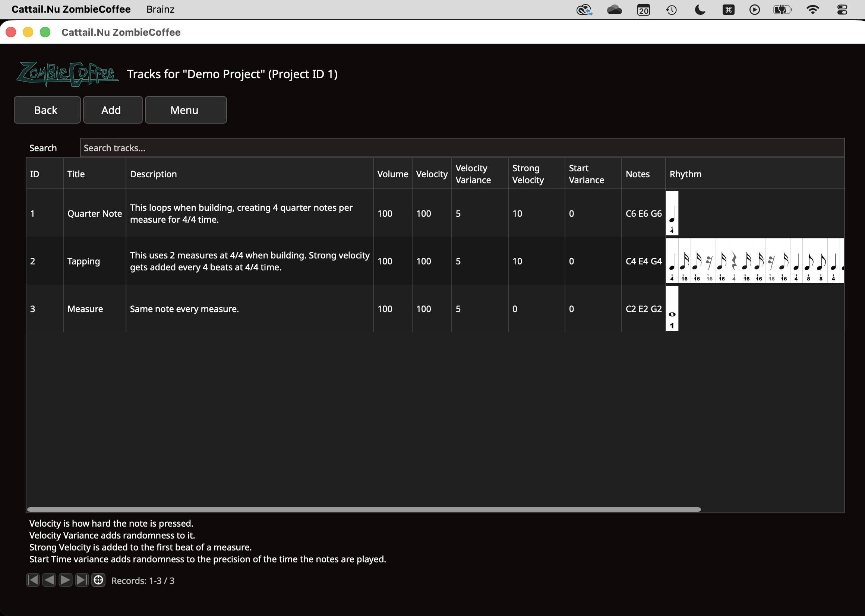Click the battery status icon
The width and height of the screenshot is (865, 616).
click(x=783, y=9)
